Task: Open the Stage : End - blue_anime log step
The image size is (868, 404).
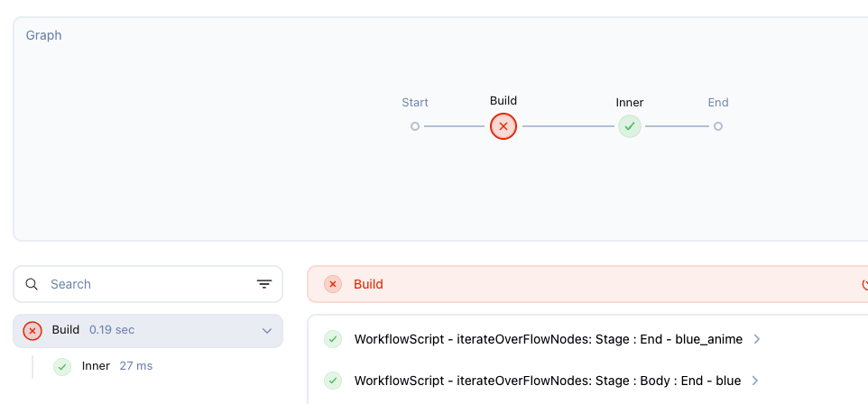Action: point(548,339)
